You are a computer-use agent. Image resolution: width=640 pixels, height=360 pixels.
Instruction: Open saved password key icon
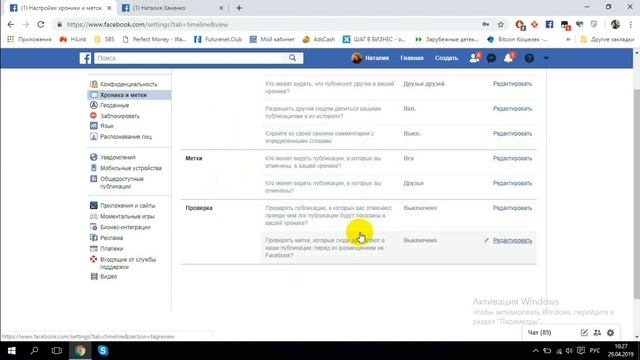click(486, 24)
